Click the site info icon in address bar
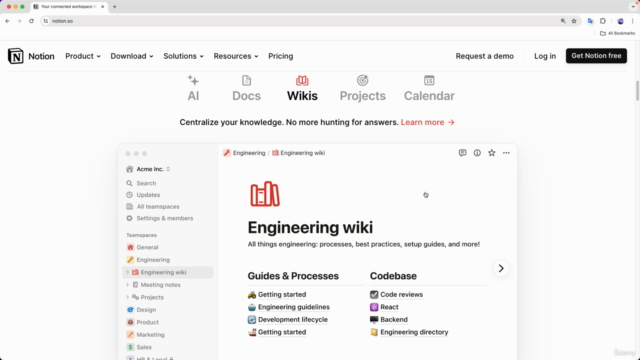This screenshot has width=640, height=360. tap(46, 21)
